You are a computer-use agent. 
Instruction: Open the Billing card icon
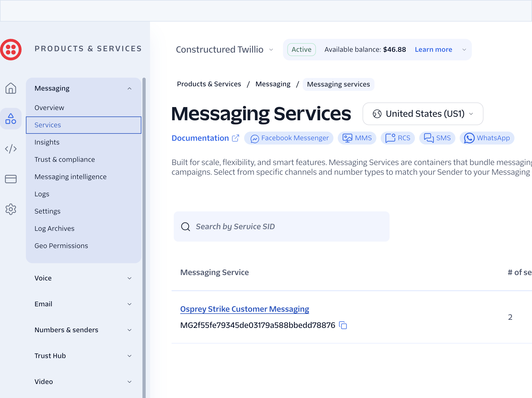(x=11, y=179)
